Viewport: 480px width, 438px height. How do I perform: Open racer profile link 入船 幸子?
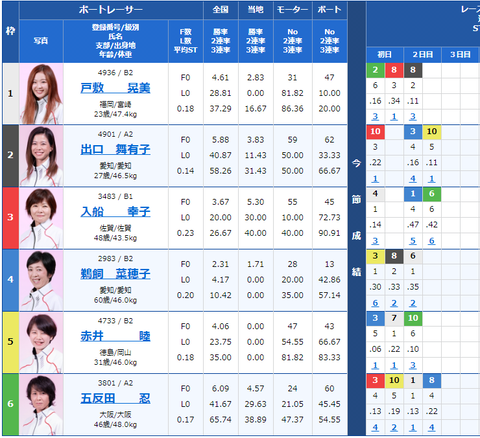(x=115, y=212)
